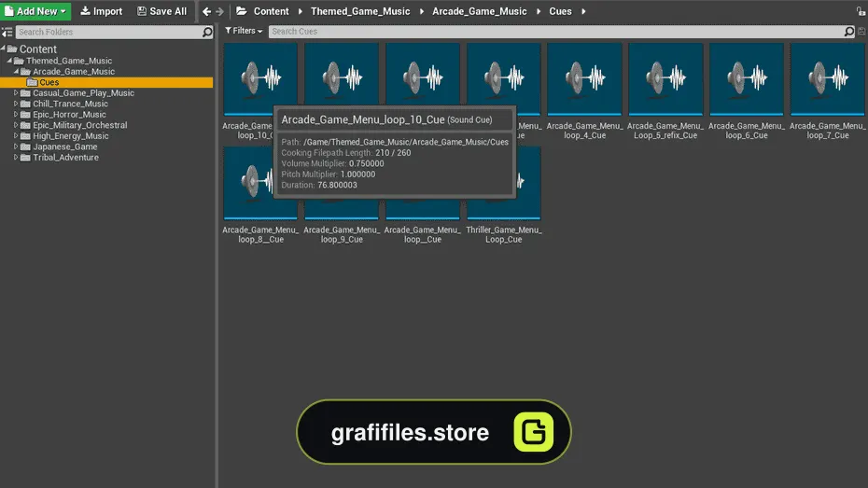The image size is (868, 488).
Task: Select the Arcade_Game_Menu_loop_6_Cue thumbnail
Action: [x=747, y=79]
